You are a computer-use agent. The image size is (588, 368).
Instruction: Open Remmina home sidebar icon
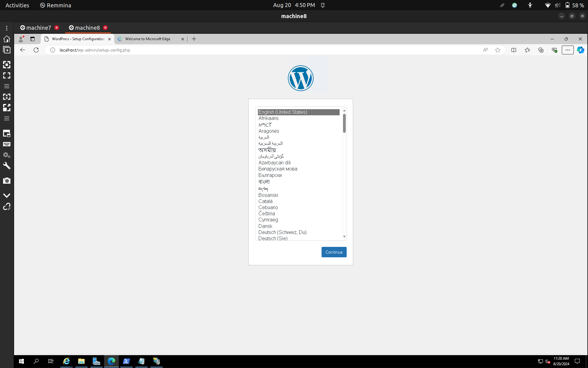point(7,39)
